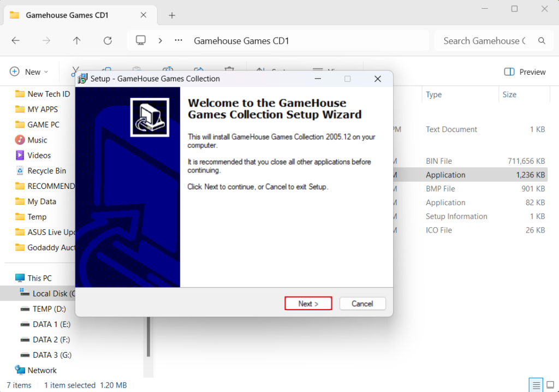Click the Back navigation arrow
This screenshot has height=392, width=559.
(x=15, y=40)
